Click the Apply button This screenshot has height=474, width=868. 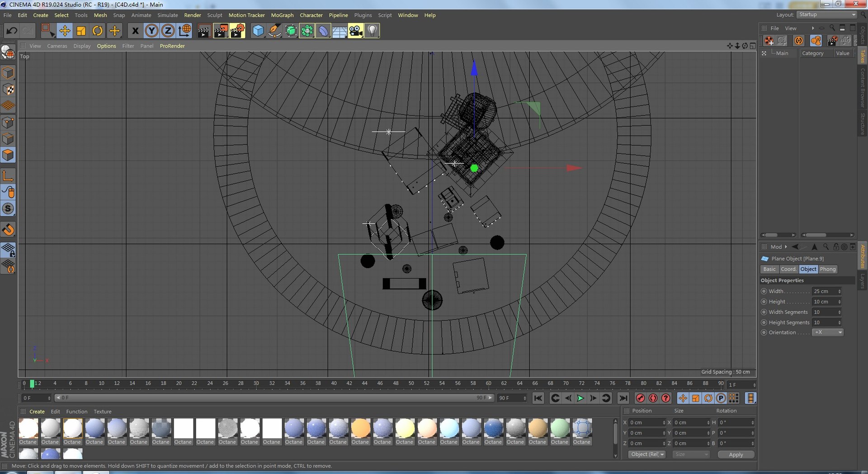[x=736, y=455]
